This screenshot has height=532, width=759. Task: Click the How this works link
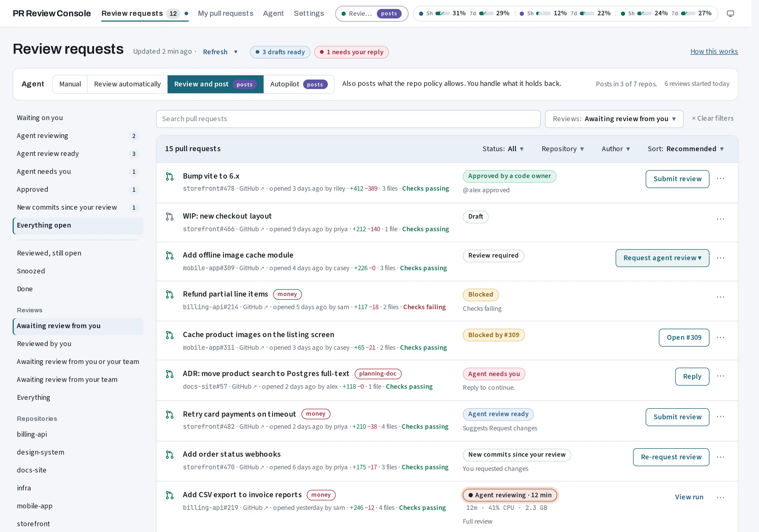click(x=714, y=52)
